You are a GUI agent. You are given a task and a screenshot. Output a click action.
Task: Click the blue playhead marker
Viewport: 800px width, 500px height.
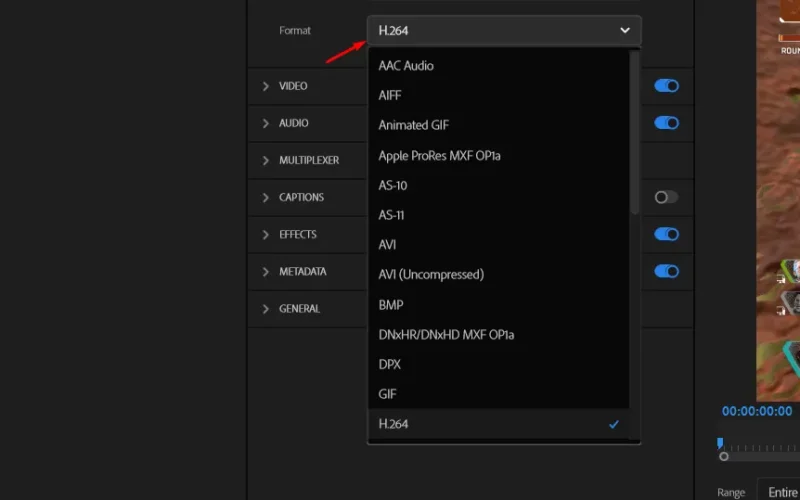click(x=720, y=442)
